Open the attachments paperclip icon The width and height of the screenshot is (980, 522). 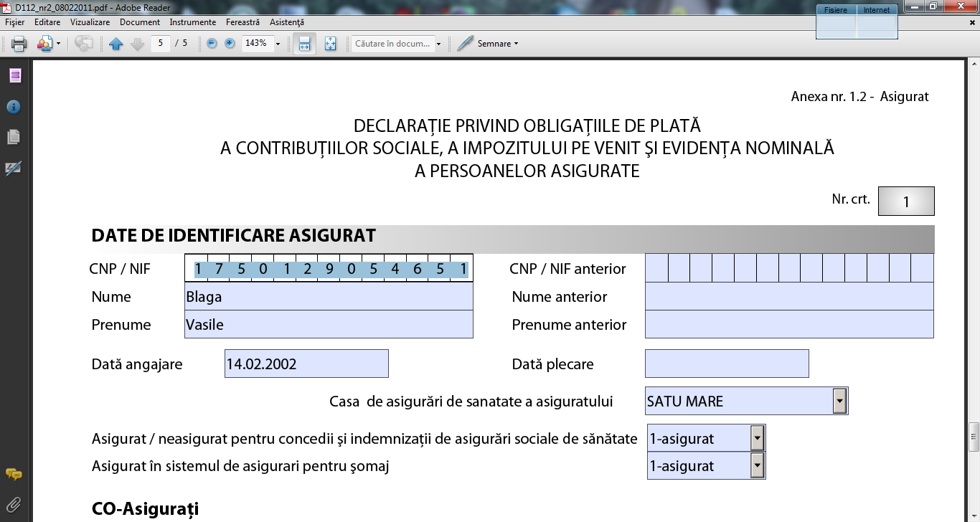coord(14,503)
